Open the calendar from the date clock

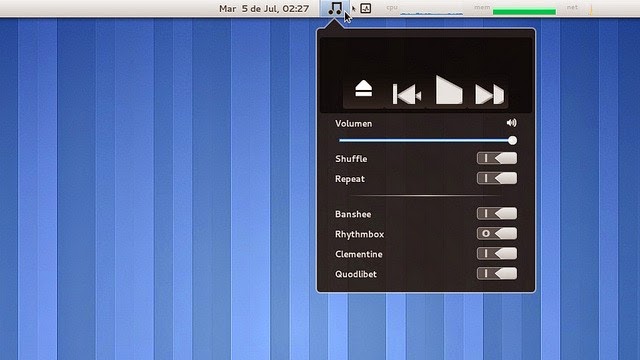264,9
